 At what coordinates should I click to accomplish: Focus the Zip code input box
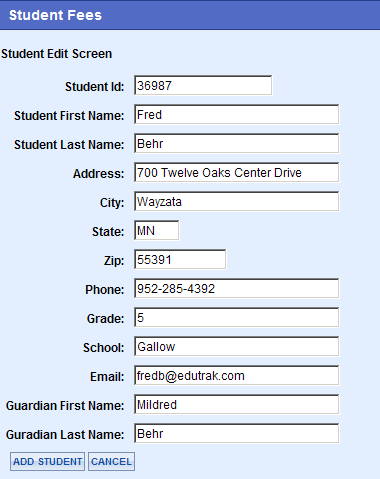pyautogui.click(x=180, y=259)
